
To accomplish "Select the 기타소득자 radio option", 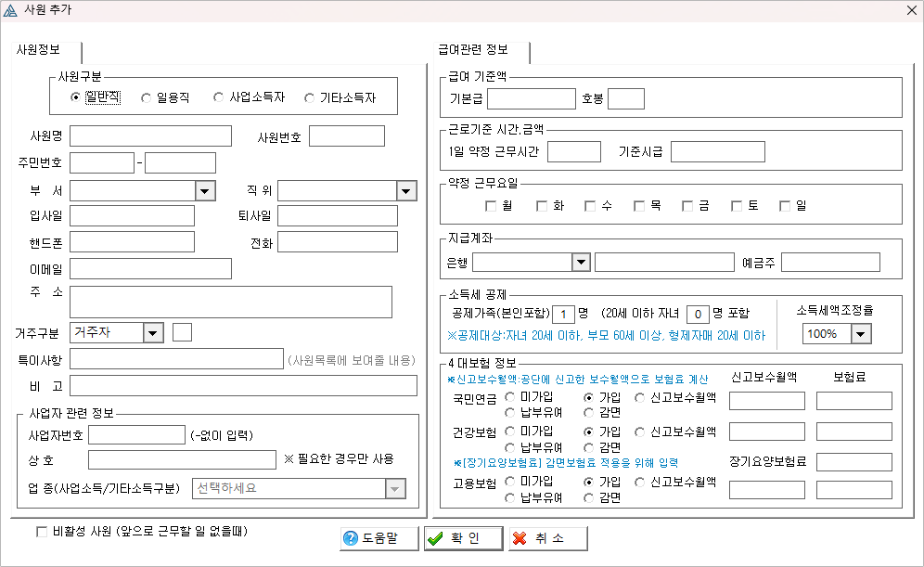I will coord(309,97).
